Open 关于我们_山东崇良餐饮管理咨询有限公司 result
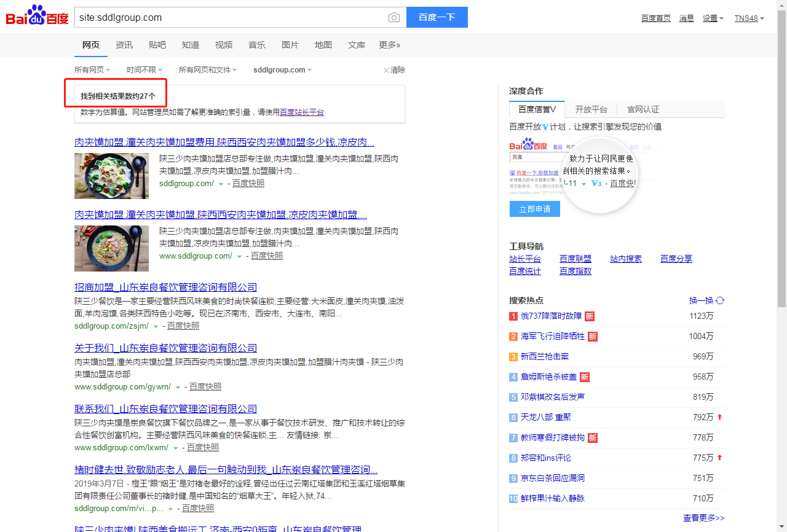 166,348
